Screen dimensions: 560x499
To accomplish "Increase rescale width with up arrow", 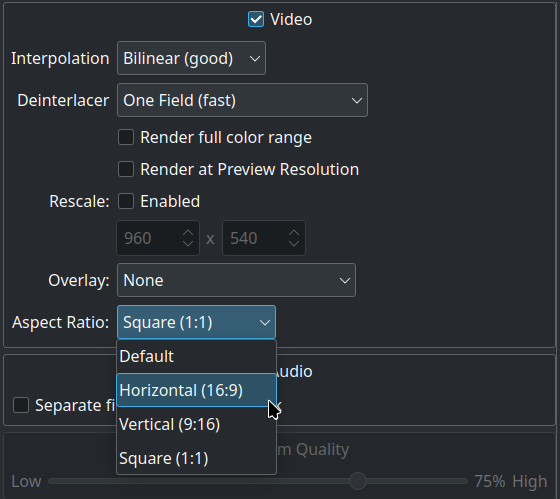I will (188, 233).
